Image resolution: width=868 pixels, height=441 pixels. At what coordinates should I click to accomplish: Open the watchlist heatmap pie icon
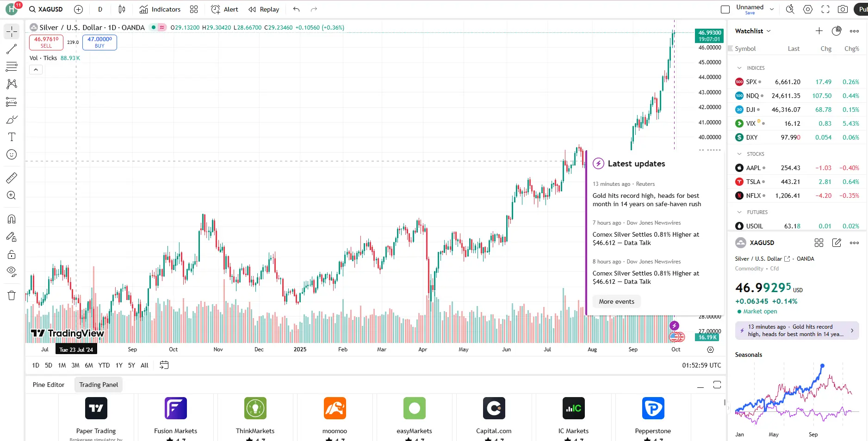837,31
